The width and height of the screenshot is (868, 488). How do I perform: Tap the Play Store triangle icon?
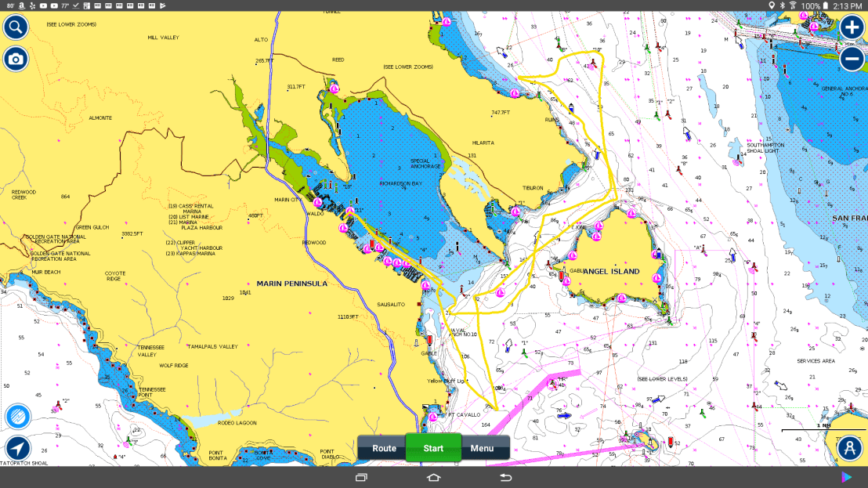coord(846,477)
